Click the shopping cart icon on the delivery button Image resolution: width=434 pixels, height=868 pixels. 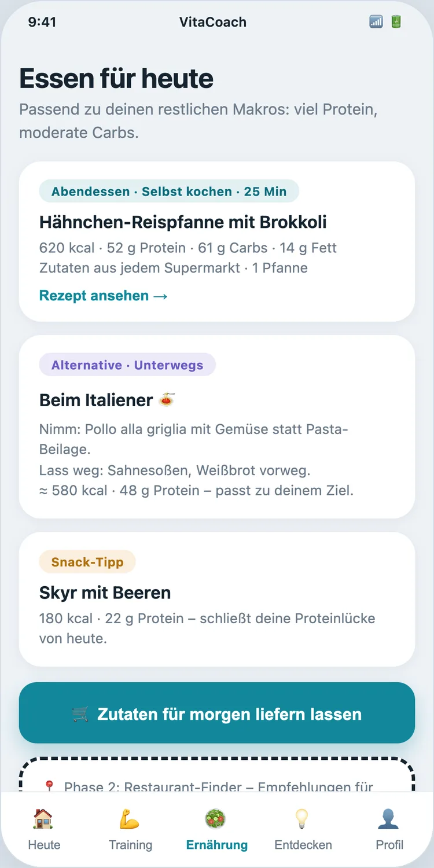tap(80, 714)
